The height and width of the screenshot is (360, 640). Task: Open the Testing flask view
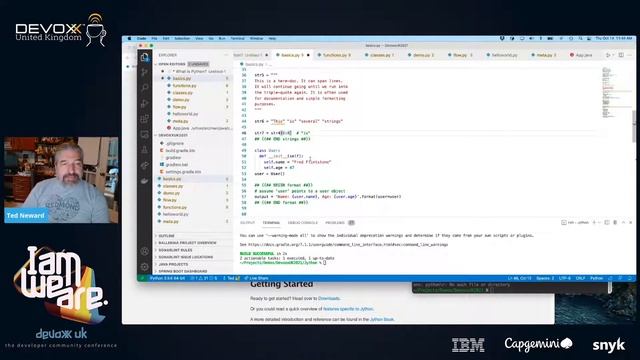coord(144,150)
